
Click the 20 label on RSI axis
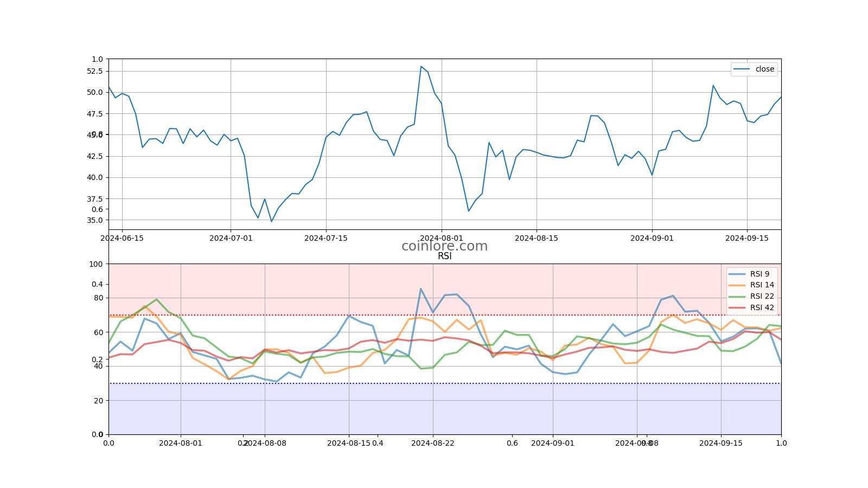[x=98, y=401]
